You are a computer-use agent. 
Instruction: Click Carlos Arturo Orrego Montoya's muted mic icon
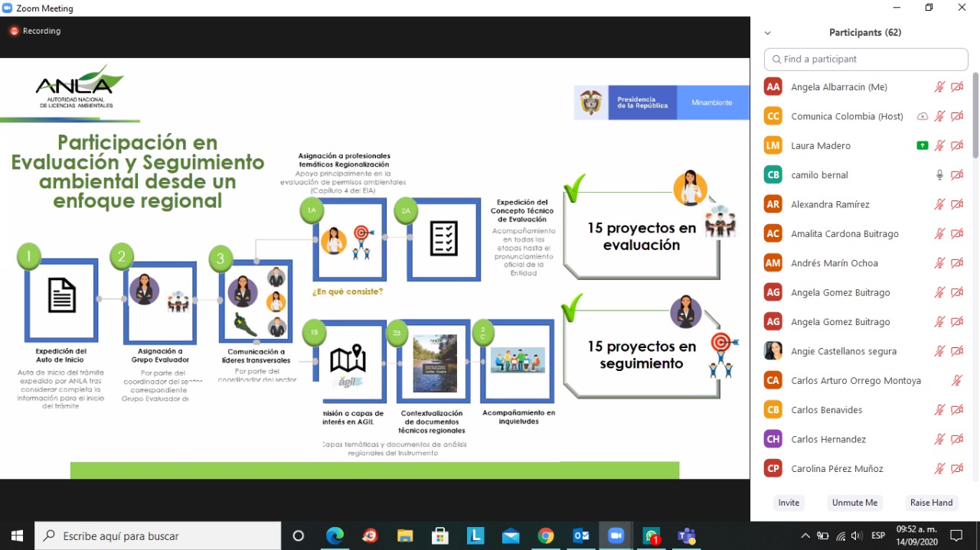tap(956, 381)
